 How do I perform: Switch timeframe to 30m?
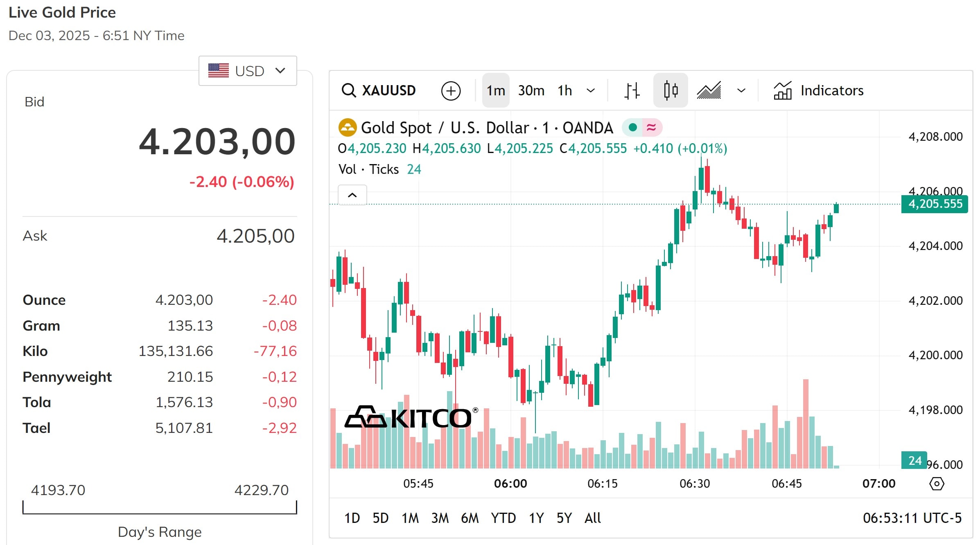[531, 90]
